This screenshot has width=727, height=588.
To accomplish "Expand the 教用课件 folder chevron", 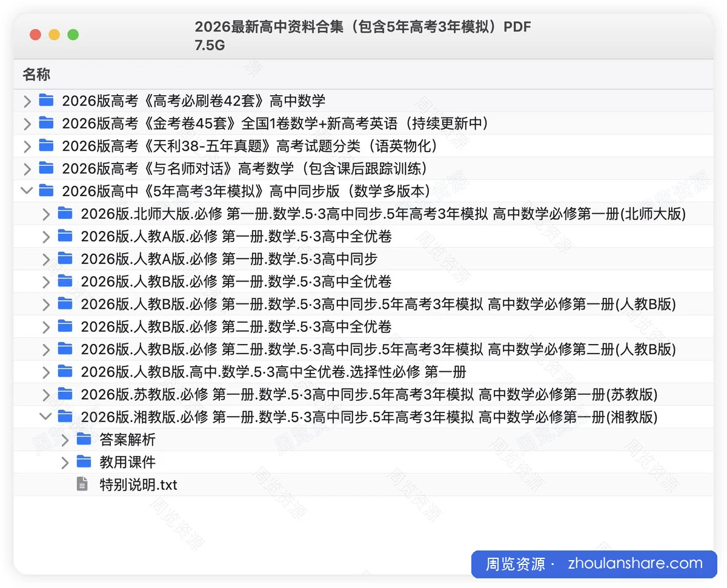I will point(65,463).
